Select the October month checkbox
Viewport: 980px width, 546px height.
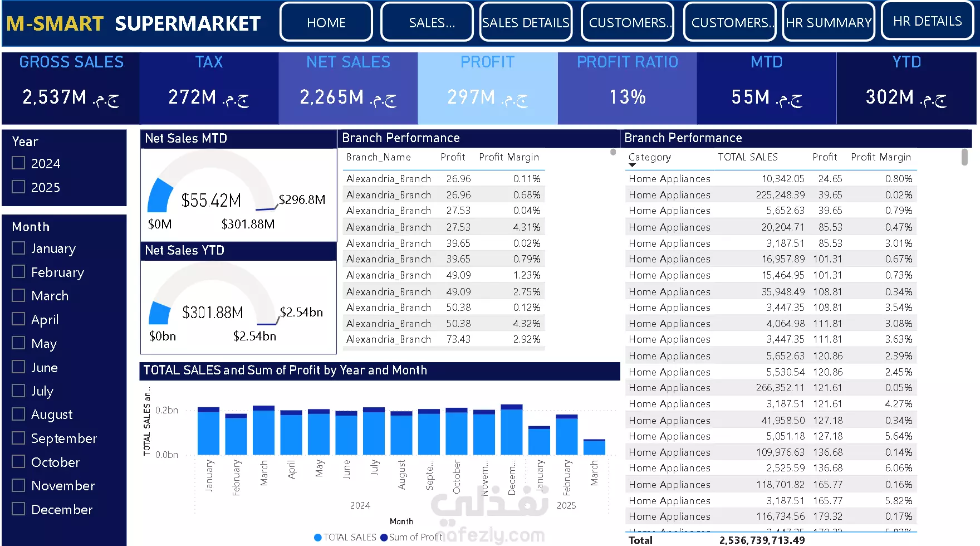point(18,461)
